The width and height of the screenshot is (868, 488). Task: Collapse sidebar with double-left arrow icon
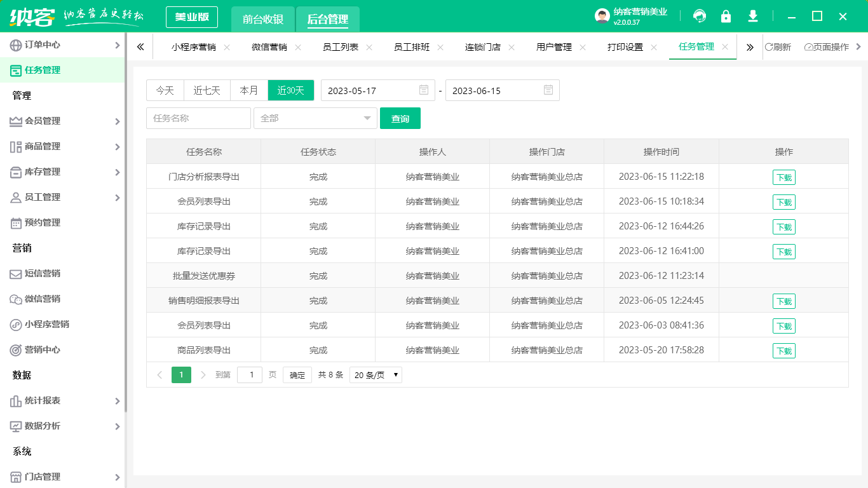click(140, 47)
